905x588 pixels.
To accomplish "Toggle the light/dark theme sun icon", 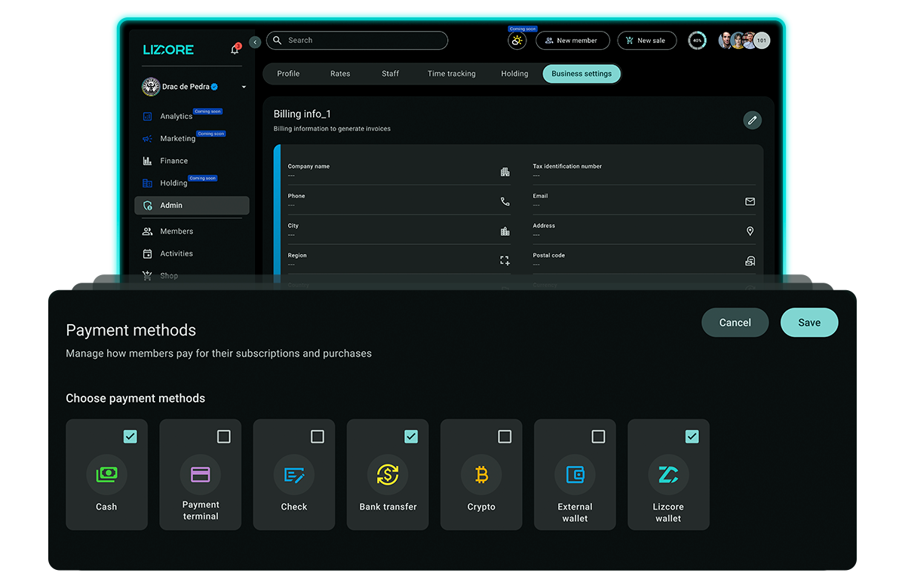I will (x=517, y=41).
